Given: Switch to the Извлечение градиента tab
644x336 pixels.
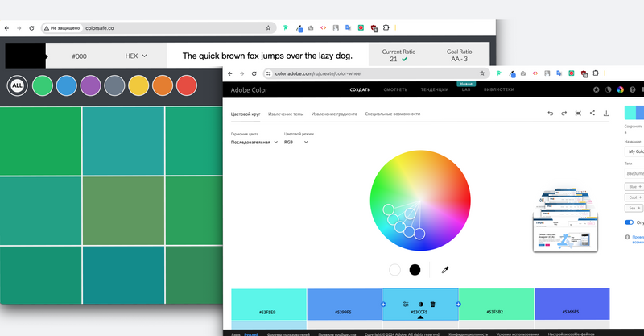Looking at the screenshot, I should pyautogui.click(x=334, y=114).
